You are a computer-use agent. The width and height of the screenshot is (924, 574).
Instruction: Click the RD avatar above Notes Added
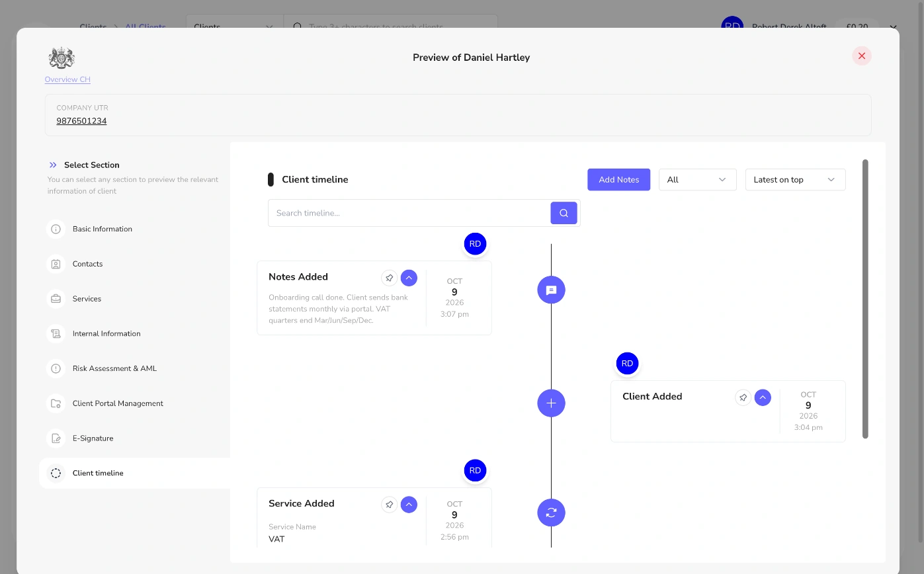tap(475, 243)
